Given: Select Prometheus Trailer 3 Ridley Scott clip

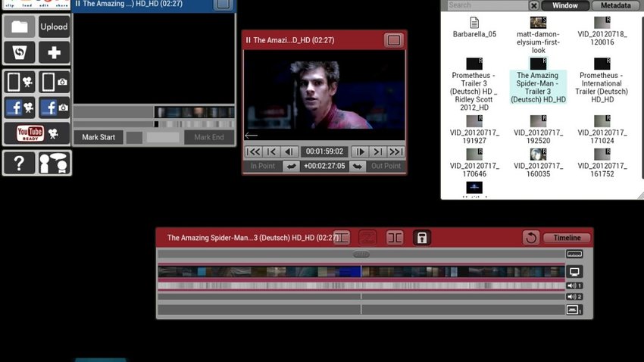Looking at the screenshot, I should 474,85.
